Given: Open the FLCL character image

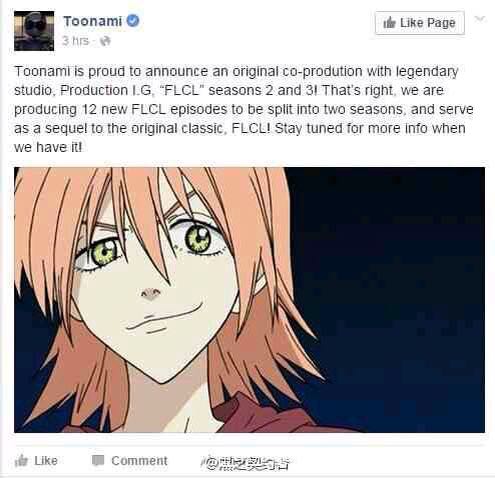Looking at the screenshot, I should coord(249,300).
